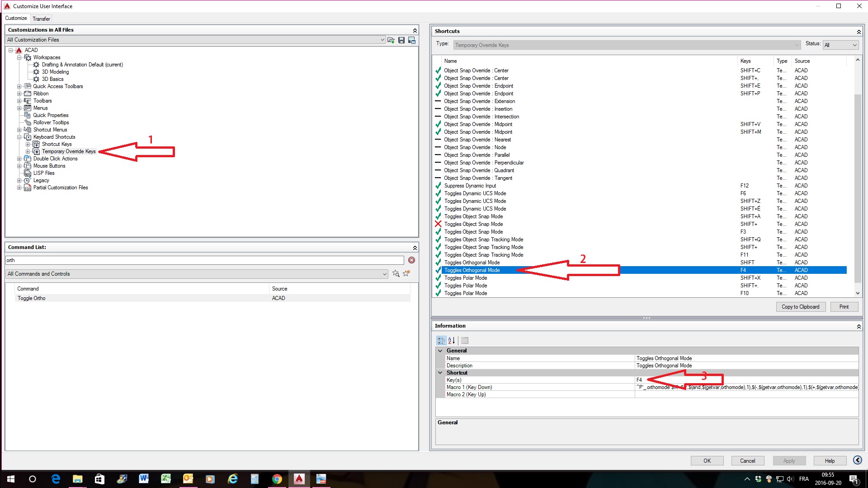Click the Customize tab at the top
Screen dimensions: 868x488
coord(16,19)
